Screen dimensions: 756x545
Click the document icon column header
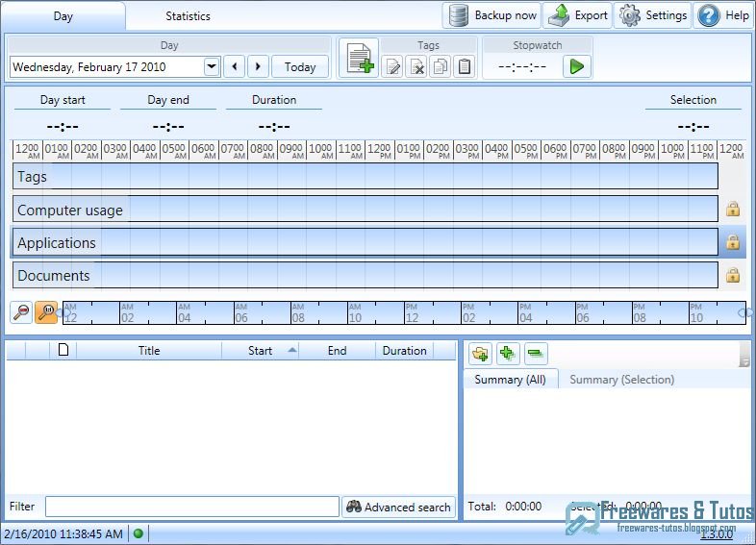tap(63, 350)
